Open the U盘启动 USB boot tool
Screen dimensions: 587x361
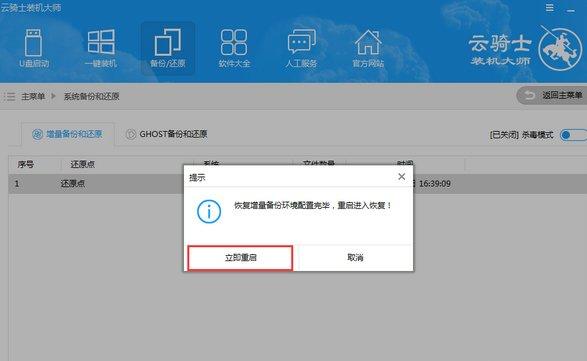click(x=34, y=49)
